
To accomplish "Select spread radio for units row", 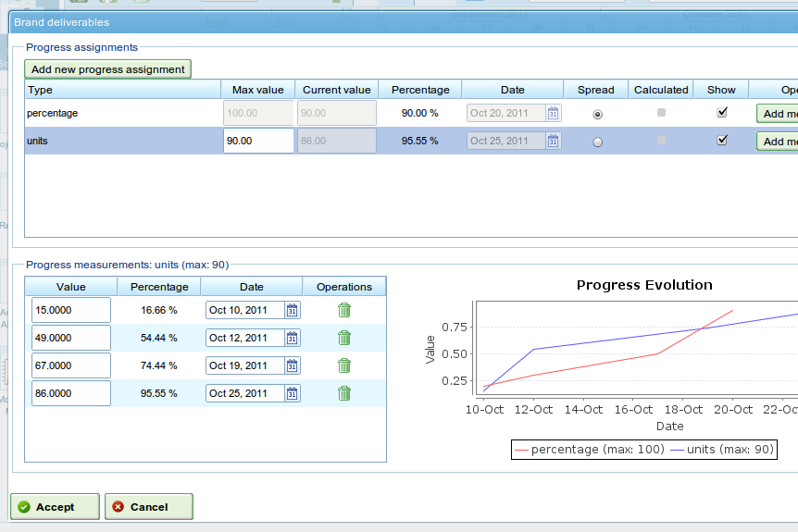I will 597,142.
